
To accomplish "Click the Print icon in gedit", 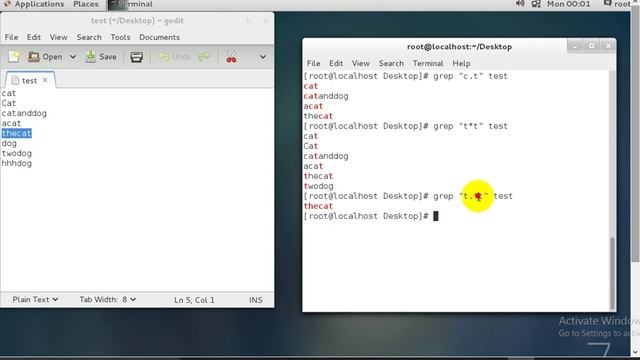I will click(136, 57).
